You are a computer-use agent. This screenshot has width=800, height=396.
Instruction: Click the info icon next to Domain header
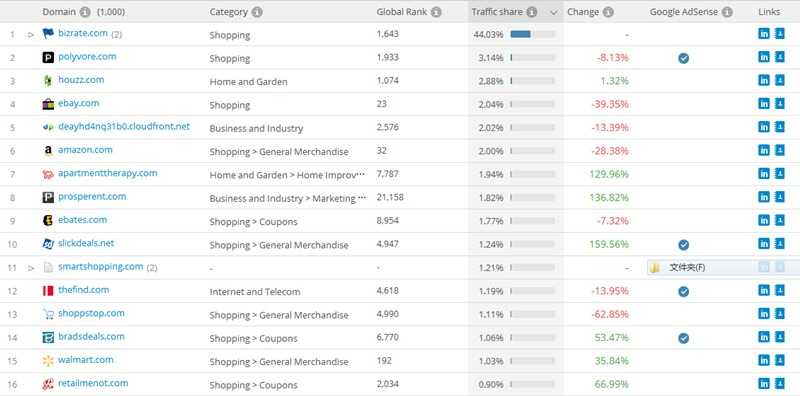coord(85,12)
